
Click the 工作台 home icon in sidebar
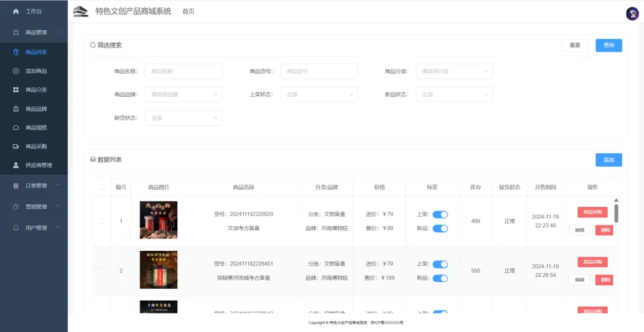16,12
